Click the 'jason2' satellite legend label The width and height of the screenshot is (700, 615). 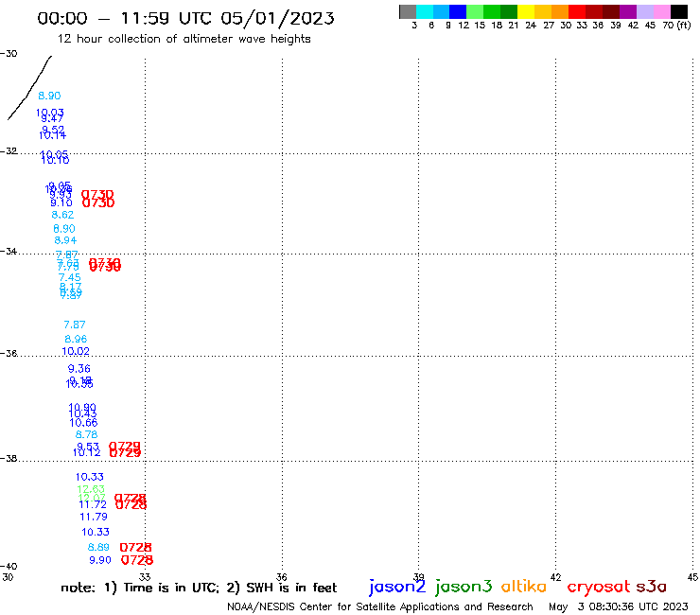pyautogui.click(x=397, y=587)
